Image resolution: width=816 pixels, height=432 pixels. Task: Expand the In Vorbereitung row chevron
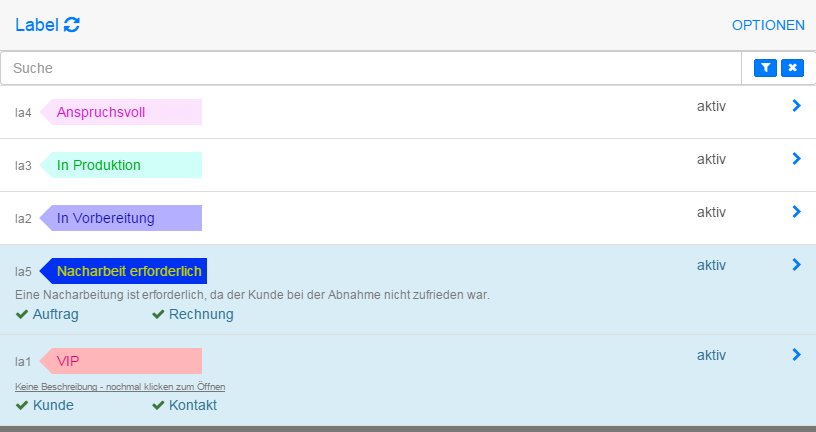(x=796, y=211)
